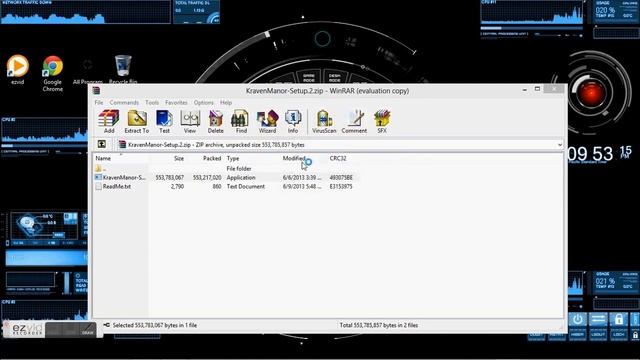Click the 553,217,020 packed value
The image size is (640, 360).
[207, 178]
